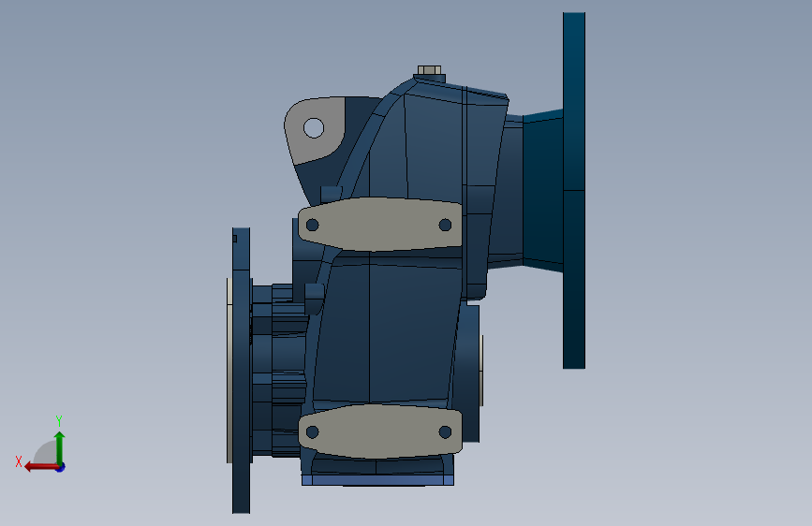
Task: Pick the right bolt hole of the upper foot plate
Action: pos(445,225)
